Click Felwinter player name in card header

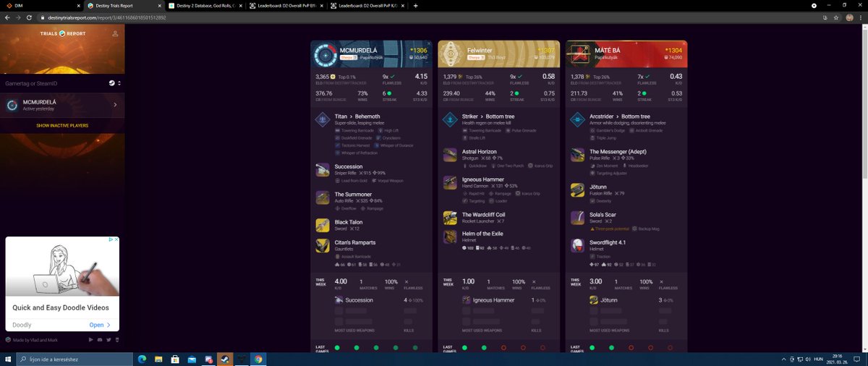[x=480, y=51]
